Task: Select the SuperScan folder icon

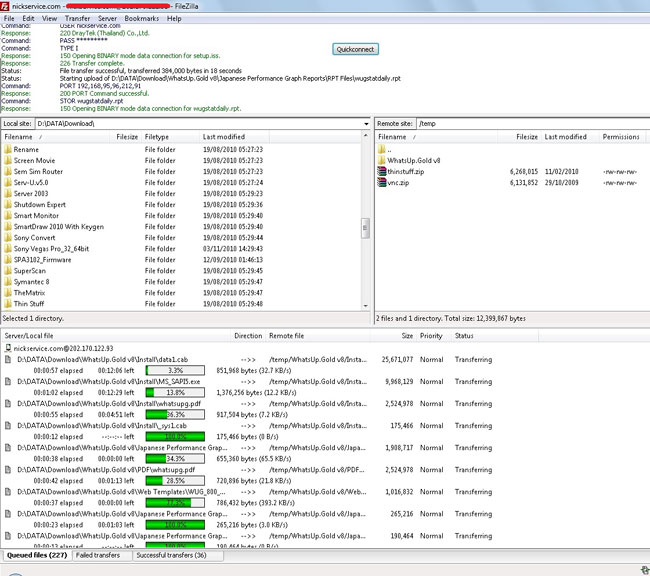Action: (x=8, y=271)
